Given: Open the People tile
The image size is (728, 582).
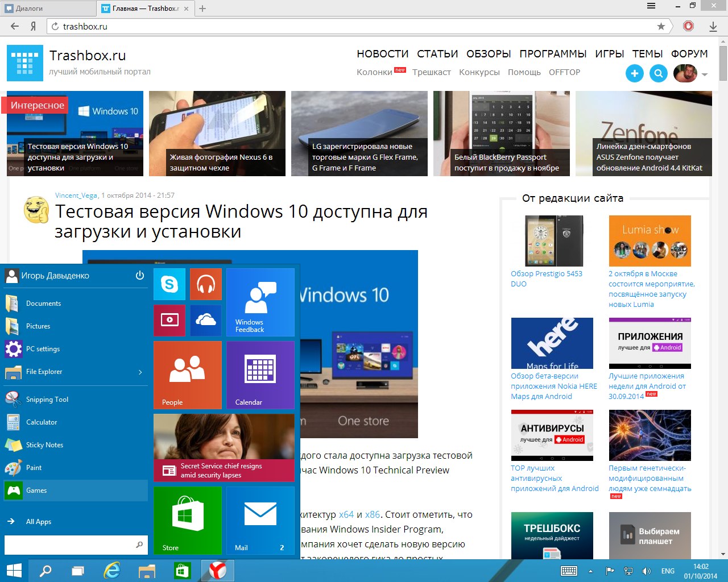Looking at the screenshot, I should pos(188,375).
